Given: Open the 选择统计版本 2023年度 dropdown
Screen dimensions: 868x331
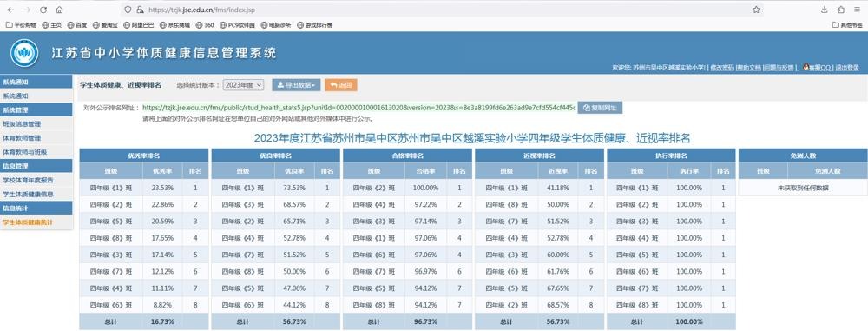Looking at the screenshot, I should click(244, 85).
